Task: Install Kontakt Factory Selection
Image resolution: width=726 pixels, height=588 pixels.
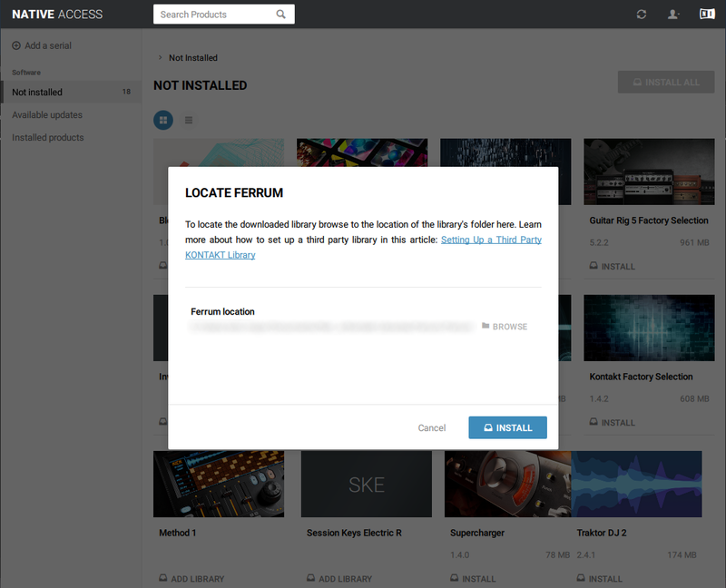Action: click(x=612, y=422)
